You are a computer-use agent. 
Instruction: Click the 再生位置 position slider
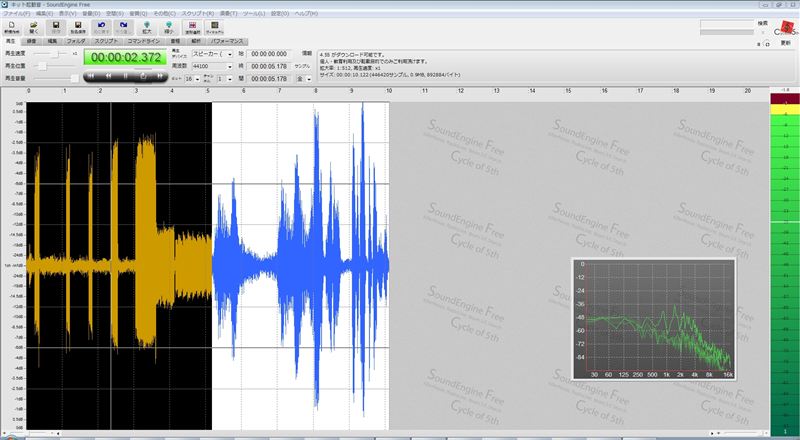pos(55,66)
